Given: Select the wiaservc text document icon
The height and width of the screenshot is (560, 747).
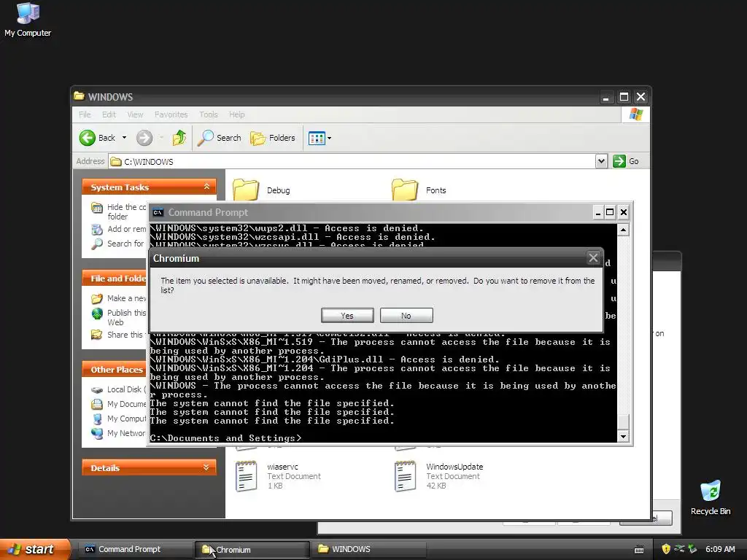Looking at the screenshot, I should pyautogui.click(x=247, y=475).
